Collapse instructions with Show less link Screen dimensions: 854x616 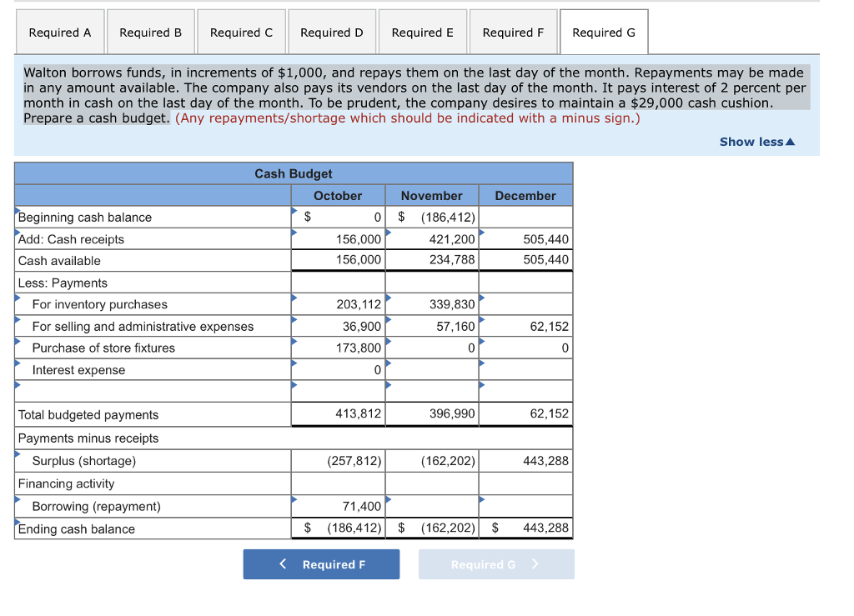[x=757, y=142]
